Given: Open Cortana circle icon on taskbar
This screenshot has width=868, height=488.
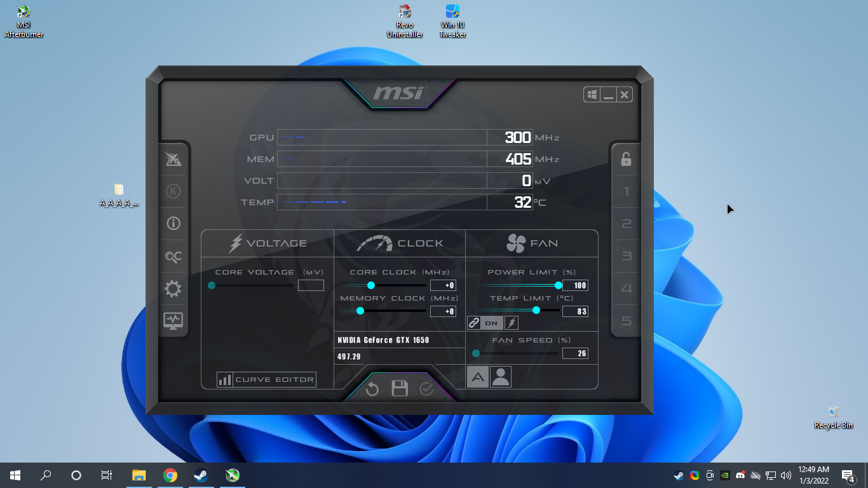Looking at the screenshot, I should [76, 475].
